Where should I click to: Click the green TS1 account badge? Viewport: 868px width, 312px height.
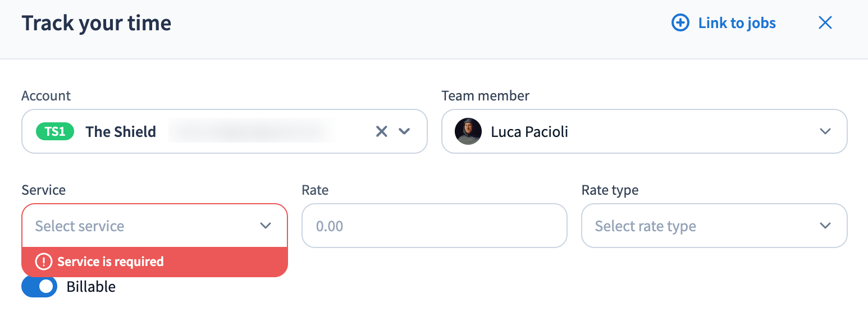(x=55, y=131)
